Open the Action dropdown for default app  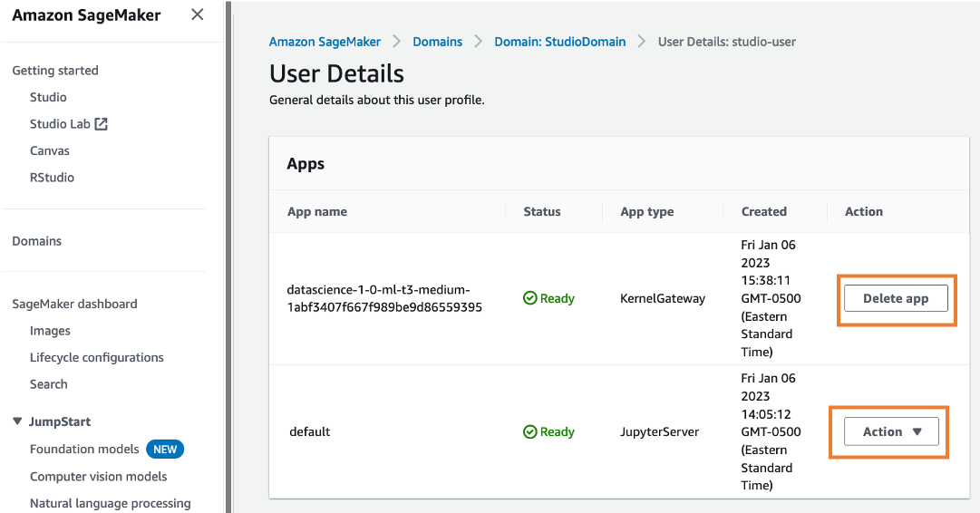pos(892,432)
